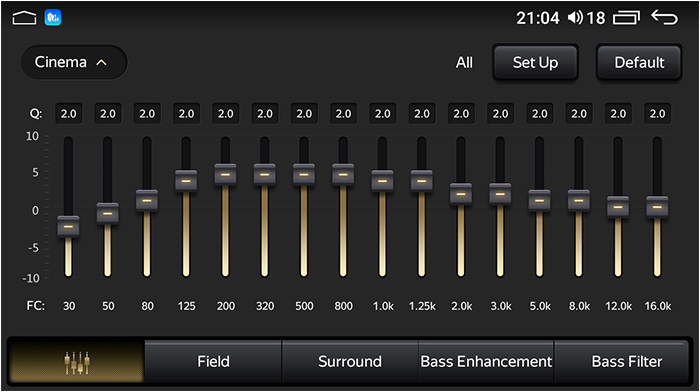The height and width of the screenshot is (392, 700).
Task: Click the Set Up button
Action: coord(535,63)
